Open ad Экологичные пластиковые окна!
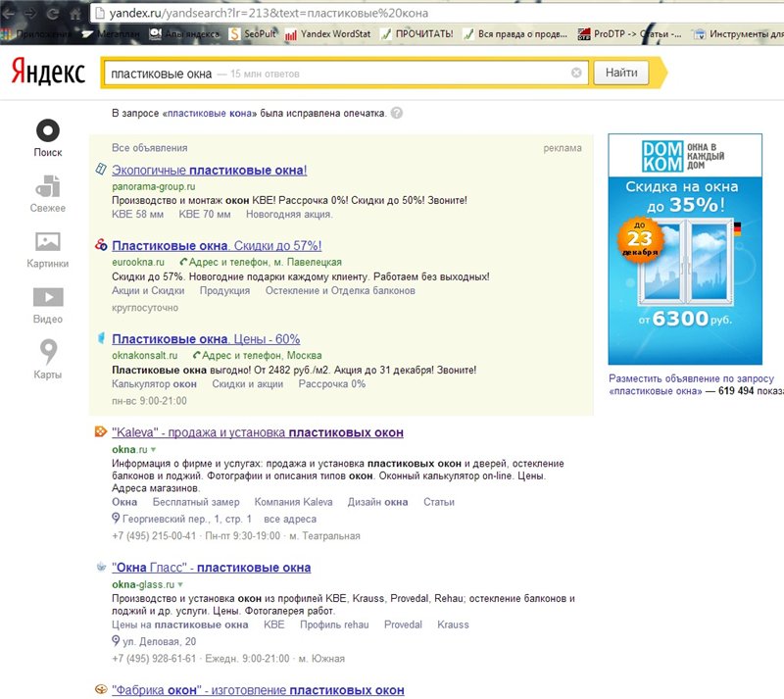784x699 pixels. (x=210, y=171)
